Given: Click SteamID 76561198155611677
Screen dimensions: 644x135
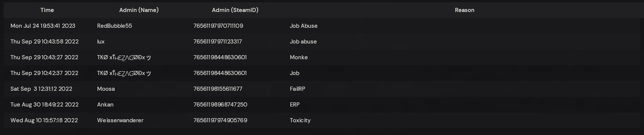Looking at the screenshot, I should pos(218,89).
